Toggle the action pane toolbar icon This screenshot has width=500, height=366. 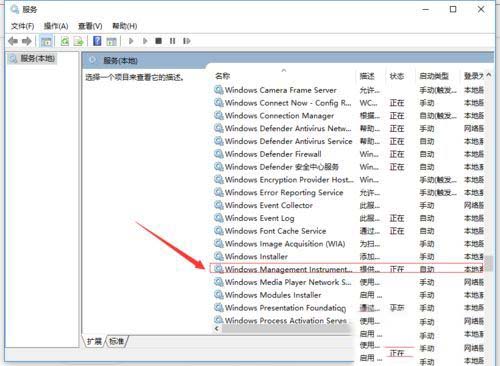pyautogui.click(x=111, y=41)
